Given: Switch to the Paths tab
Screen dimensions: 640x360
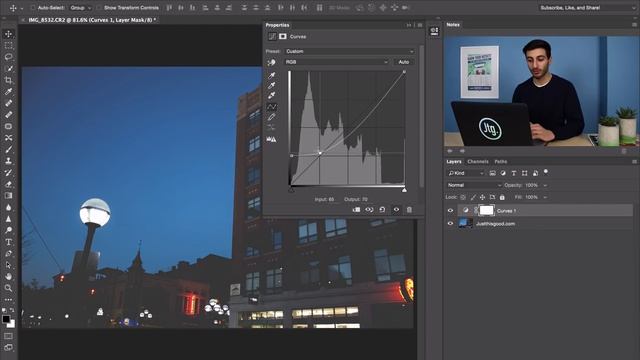Looking at the screenshot, I should (501, 162).
